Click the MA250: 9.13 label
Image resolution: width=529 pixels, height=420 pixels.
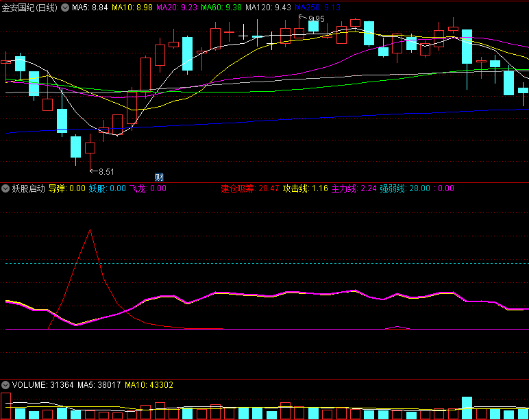tap(317, 8)
